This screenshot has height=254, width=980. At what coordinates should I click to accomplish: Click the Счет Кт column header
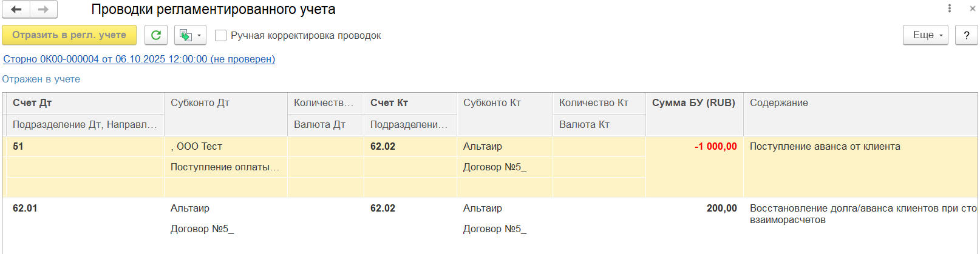[389, 103]
